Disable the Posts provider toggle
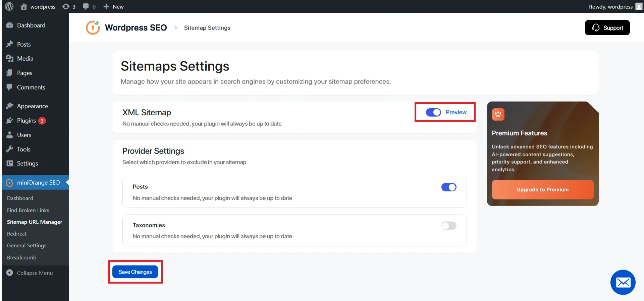The height and width of the screenshot is (301, 644). (x=449, y=187)
